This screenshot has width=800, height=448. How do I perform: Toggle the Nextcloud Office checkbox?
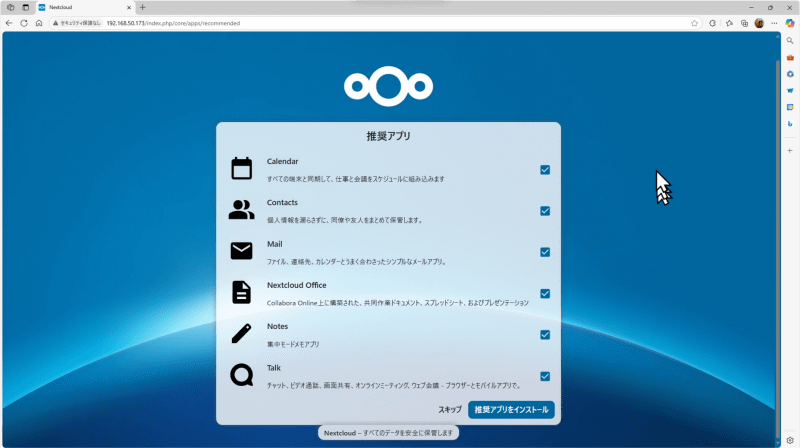pyautogui.click(x=545, y=293)
